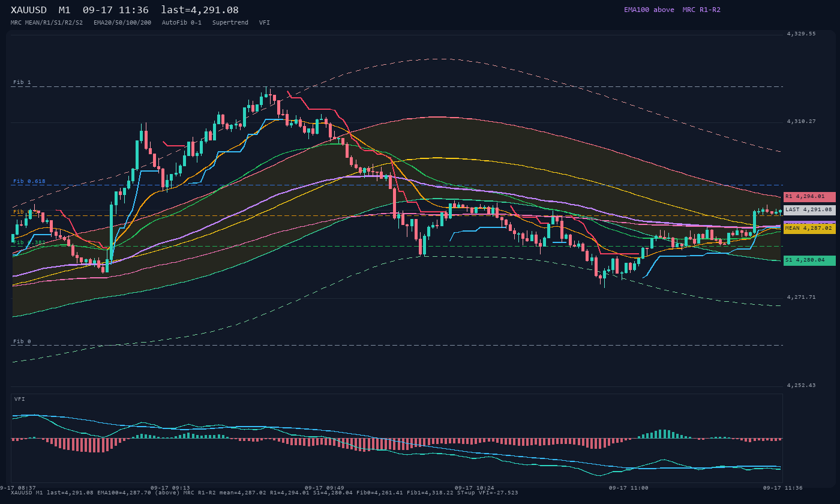
Task: Click the 09-17 09:13 time label
Action: point(170,488)
